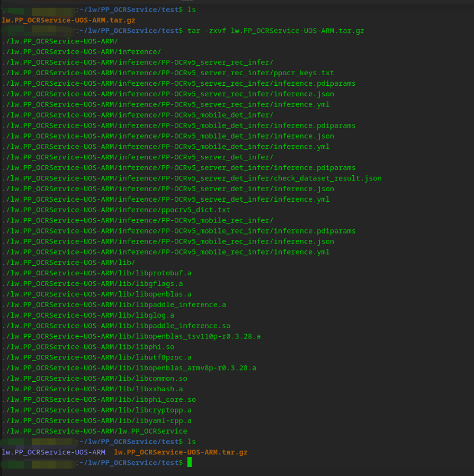The width and height of the screenshot is (474, 476).
Task: Click the lw.PP_OCRService executable path line
Action: coord(94,431)
